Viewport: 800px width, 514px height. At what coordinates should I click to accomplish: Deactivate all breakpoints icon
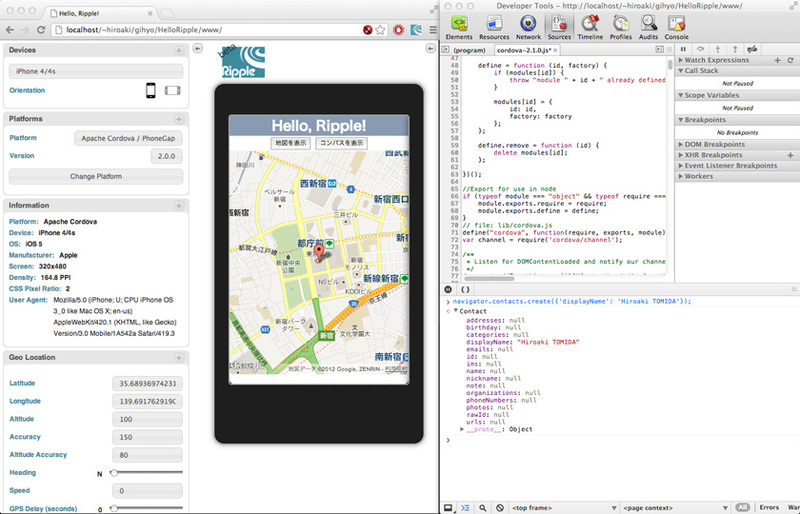752,49
